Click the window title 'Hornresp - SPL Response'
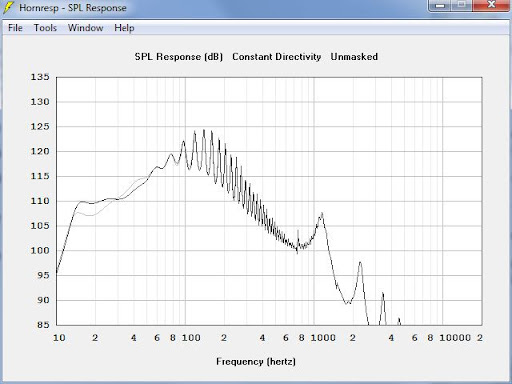This screenshot has height=384, width=512. click(73, 8)
